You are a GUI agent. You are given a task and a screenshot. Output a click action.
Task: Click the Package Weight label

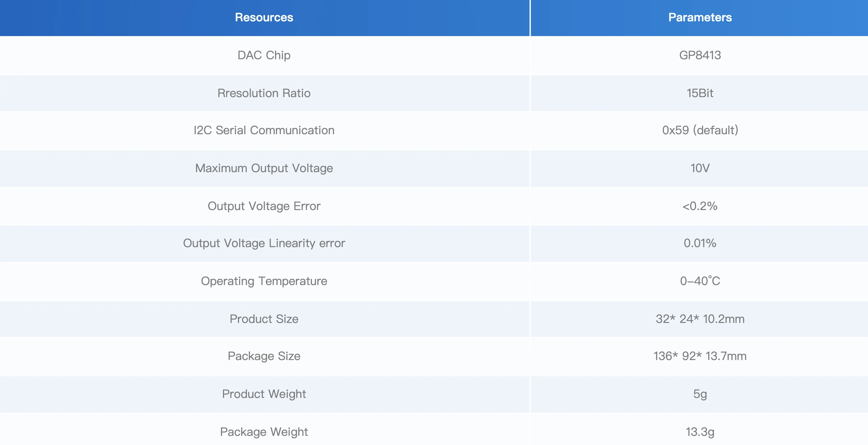264,432
